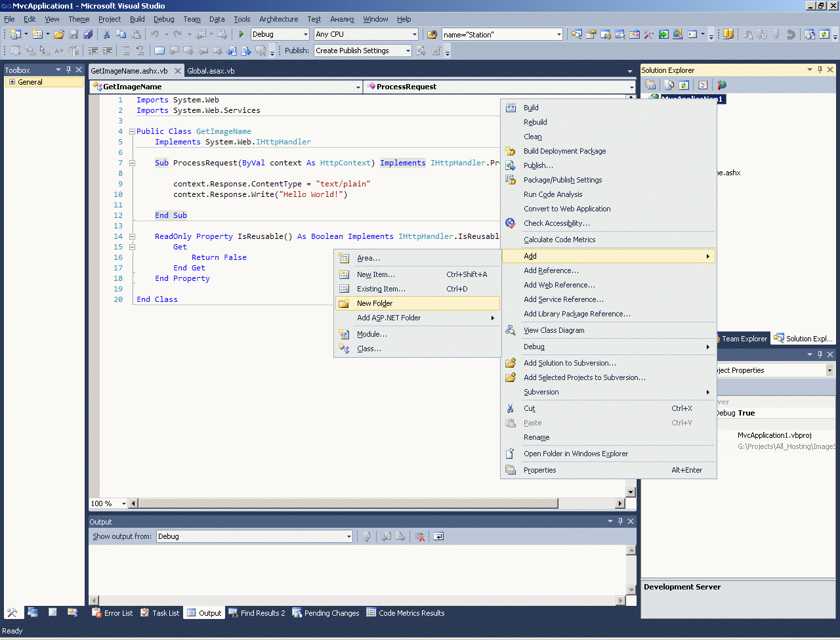Switch to the Global.asax.vb editor tab
The height and width of the screenshot is (640, 840).
pos(211,71)
